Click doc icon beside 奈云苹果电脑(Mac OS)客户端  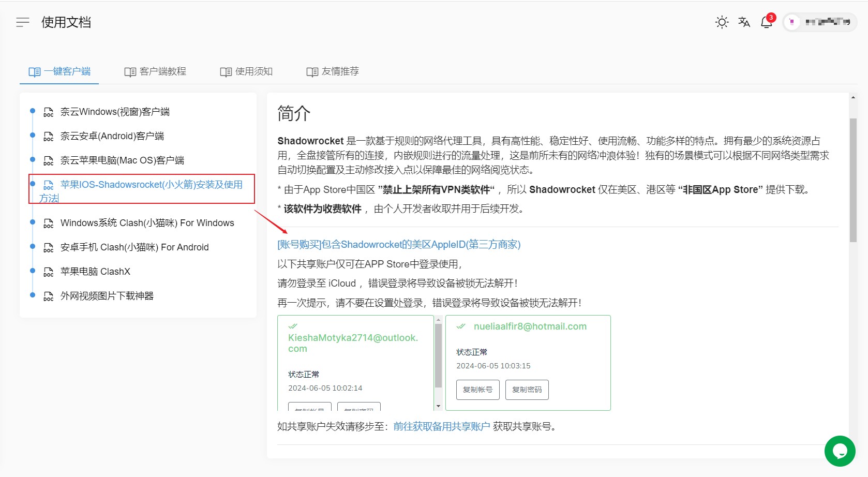click(48, 161)
